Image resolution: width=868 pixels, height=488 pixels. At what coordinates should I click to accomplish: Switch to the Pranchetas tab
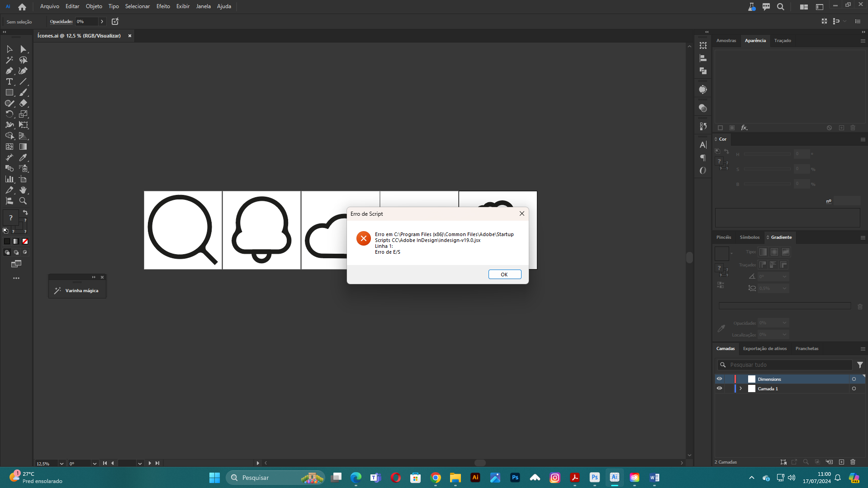click(x=807, y=348)
